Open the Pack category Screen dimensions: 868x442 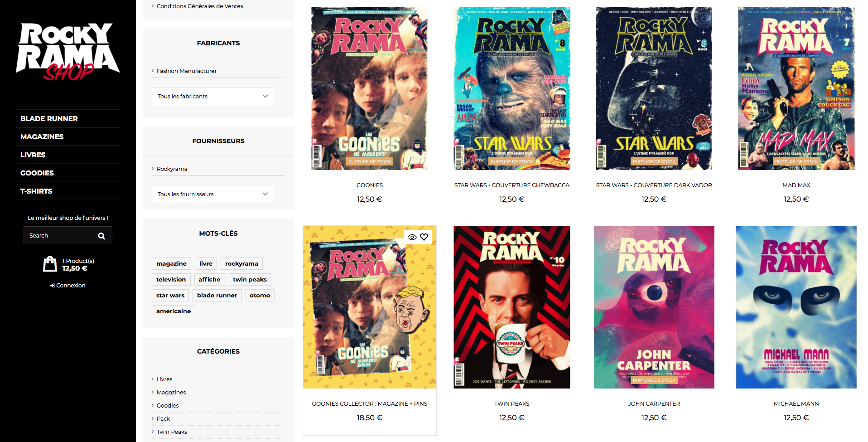(x=163, y=418)
